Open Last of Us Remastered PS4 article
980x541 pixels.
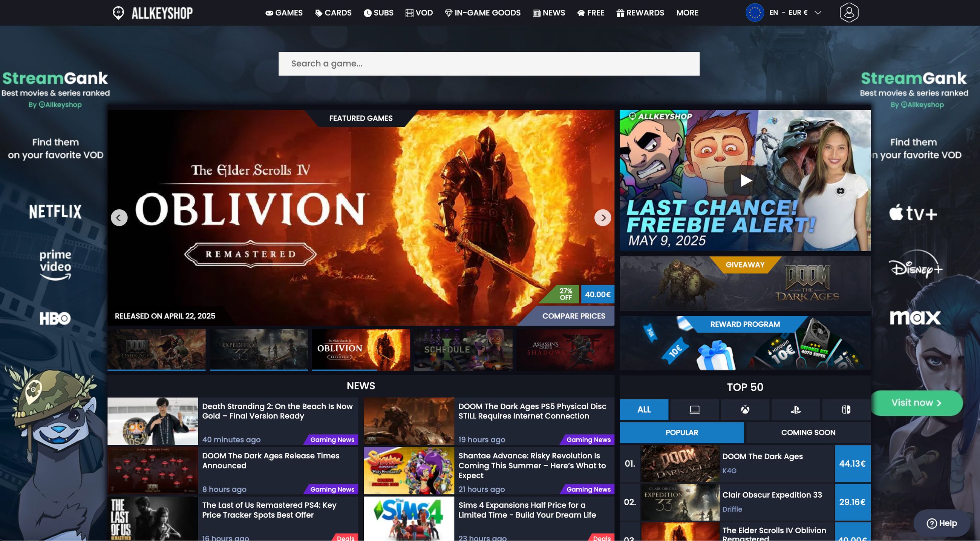pyautogui.click(x=269, y=510)
